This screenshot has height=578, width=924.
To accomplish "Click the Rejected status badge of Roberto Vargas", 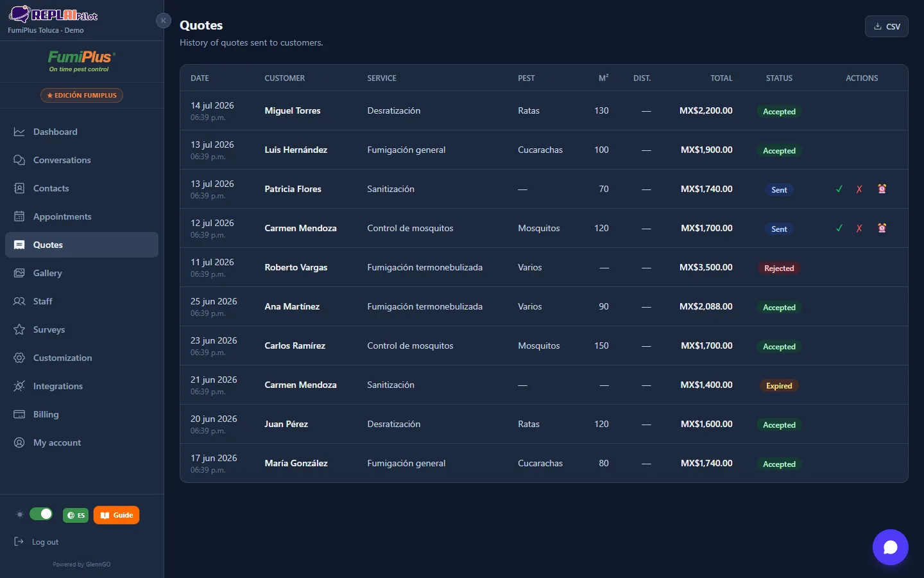I will click(779, 268).
